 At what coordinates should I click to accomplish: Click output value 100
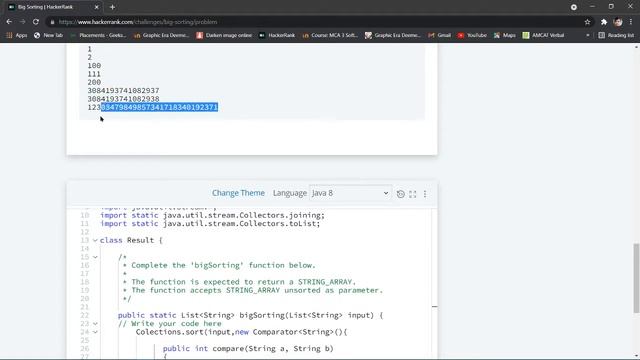coord(94,66)
